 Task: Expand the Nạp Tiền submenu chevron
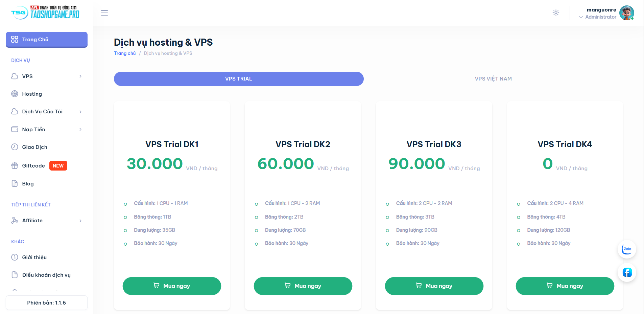point(80,130)
